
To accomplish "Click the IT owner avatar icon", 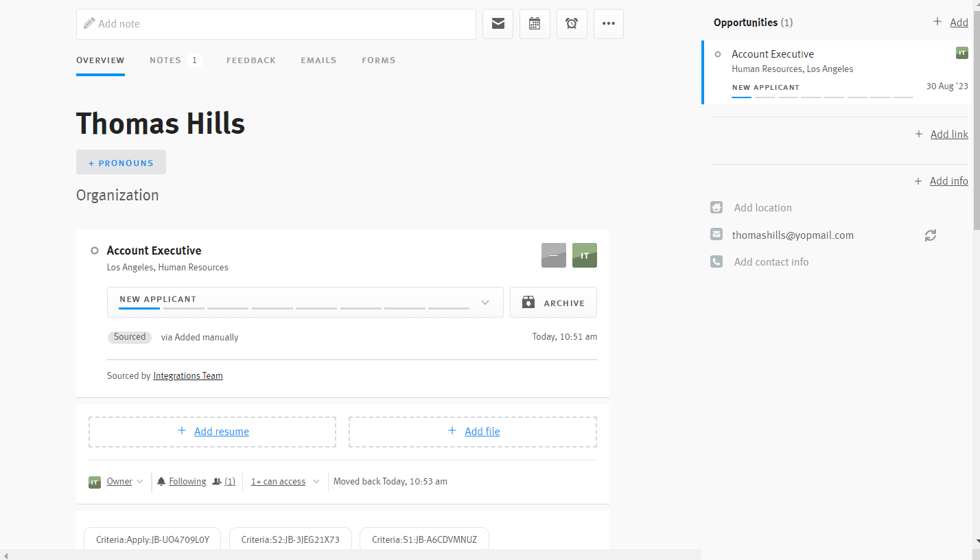I will pyautogui.click(x=95, y=482).
